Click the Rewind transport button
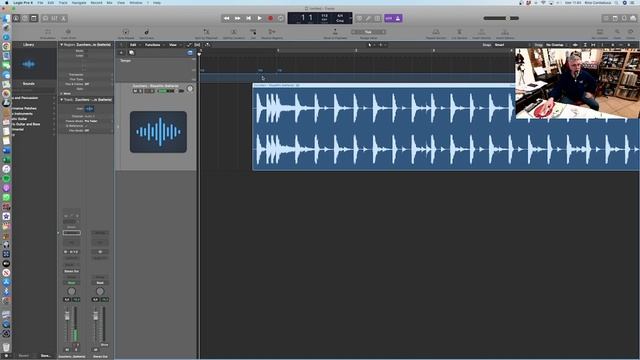This screenshot has width=640, height=360. tap(227, 18)
